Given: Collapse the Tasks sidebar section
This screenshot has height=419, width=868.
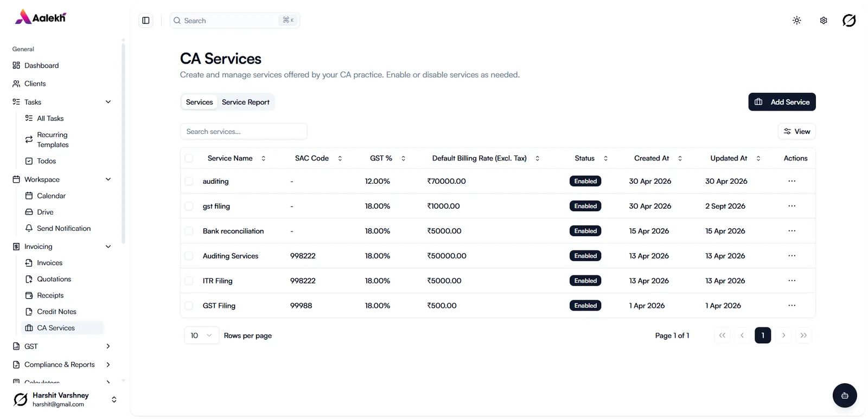Looking at the screenshot, I should [108, 102].
